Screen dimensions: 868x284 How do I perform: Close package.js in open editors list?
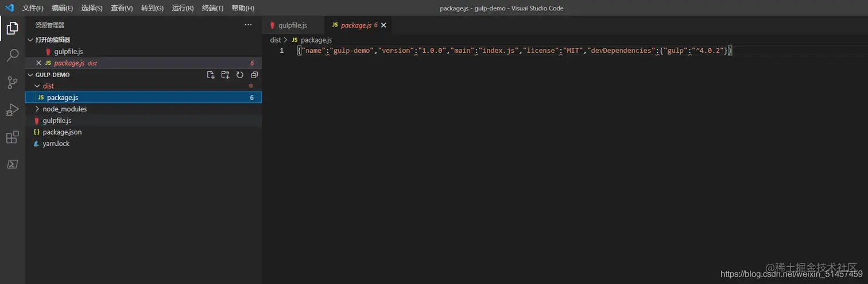(38, 63)
